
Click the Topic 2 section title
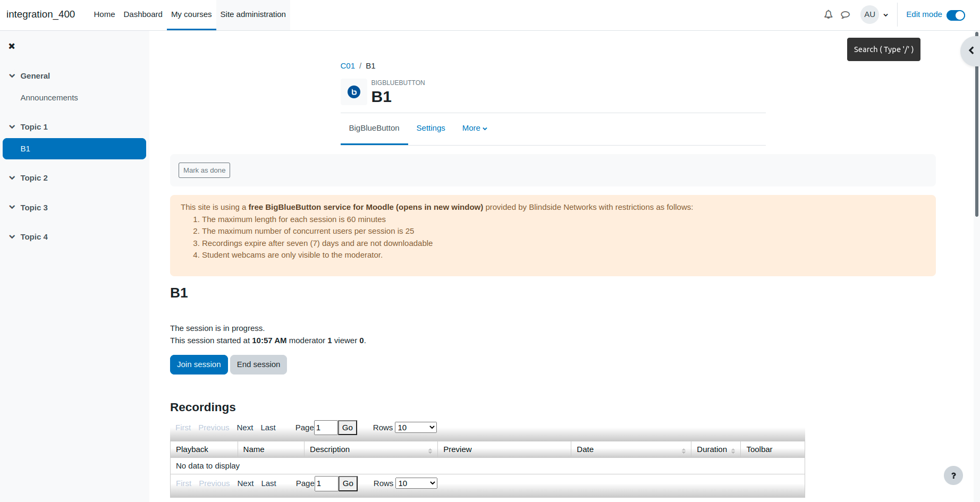[34, 178]
